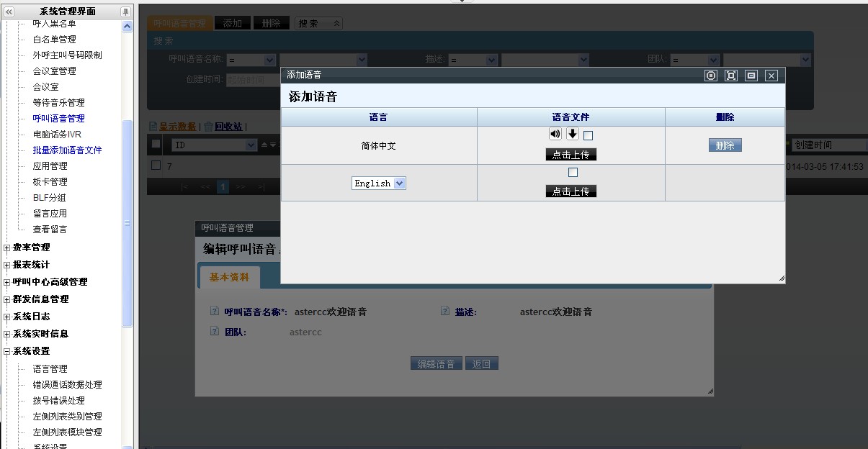Switch to the 基本资料 tab

(x=229, y=277)
